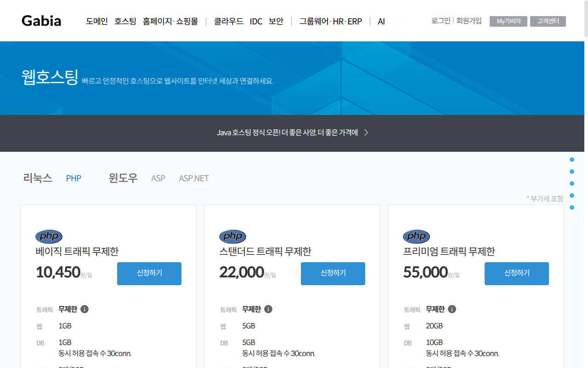The height and width of the screenshot is (368, 588).
Task: Select the second page-section dot indicator
Action: point(572,172)
